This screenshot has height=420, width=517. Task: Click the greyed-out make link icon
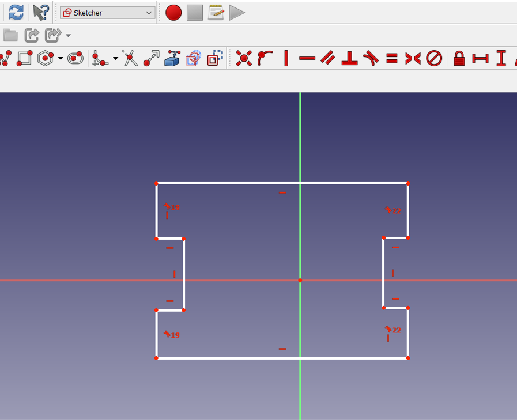(x=32, y=35)
